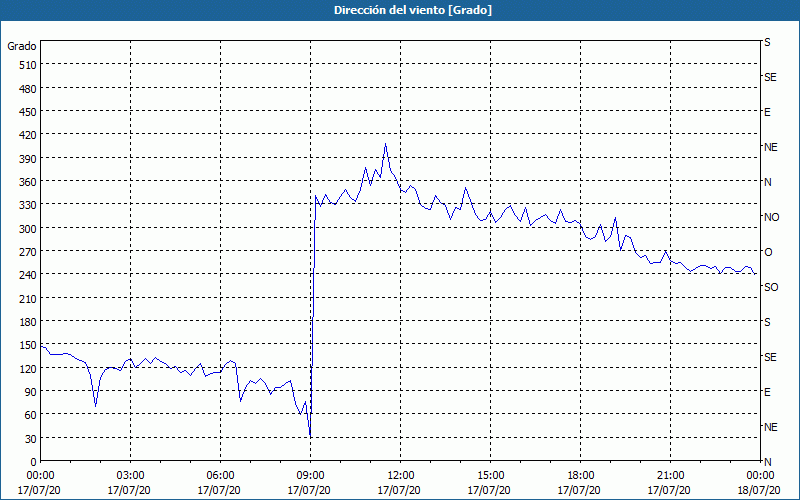Select the 150 value on the y-axis
This screenshot has width=800, height=500.
point(28,345)
